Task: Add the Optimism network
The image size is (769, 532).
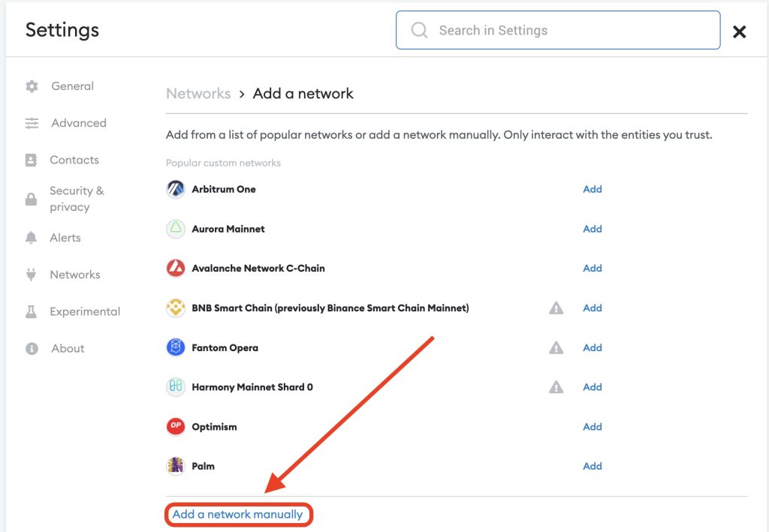Action: coord(593,426)
